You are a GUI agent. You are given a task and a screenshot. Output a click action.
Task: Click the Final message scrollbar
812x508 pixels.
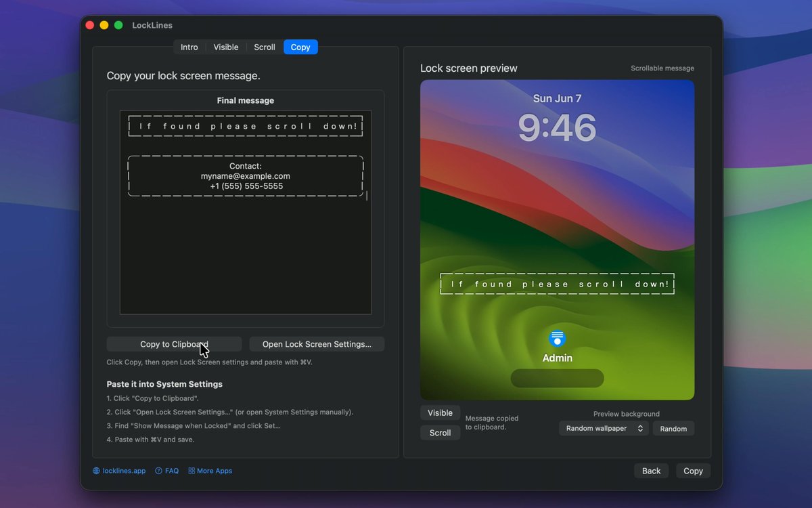[x=367, y=196]
